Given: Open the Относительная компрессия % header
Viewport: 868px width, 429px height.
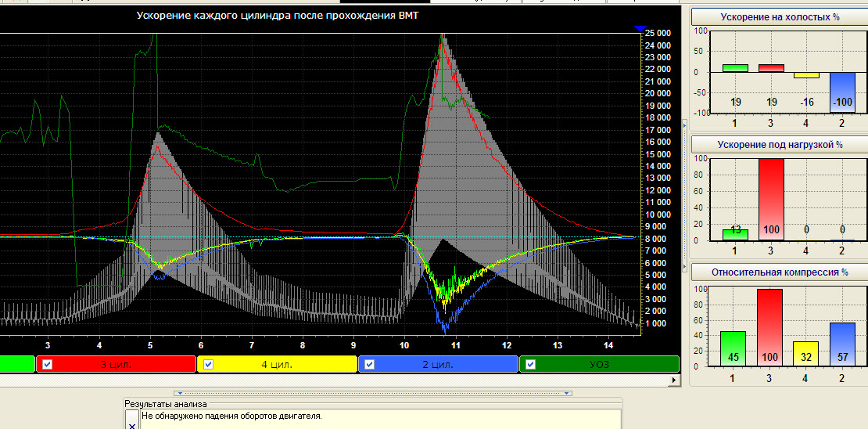Looking at the screenshot, I should click(780, 272).
